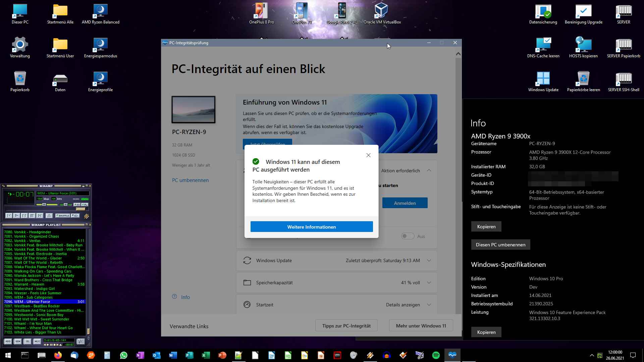Open Datensicherung desktop icon
Image resolution: width=644 pixels, height=362 pixels.
point(543,14)
